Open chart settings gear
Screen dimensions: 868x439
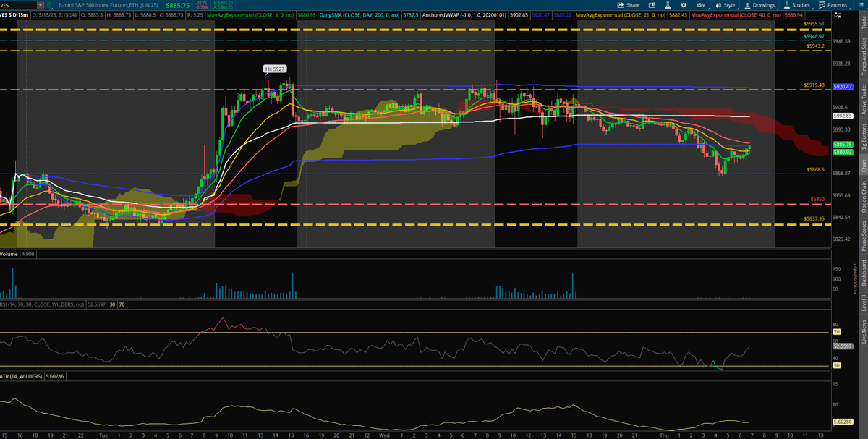[x=684, y=5]
